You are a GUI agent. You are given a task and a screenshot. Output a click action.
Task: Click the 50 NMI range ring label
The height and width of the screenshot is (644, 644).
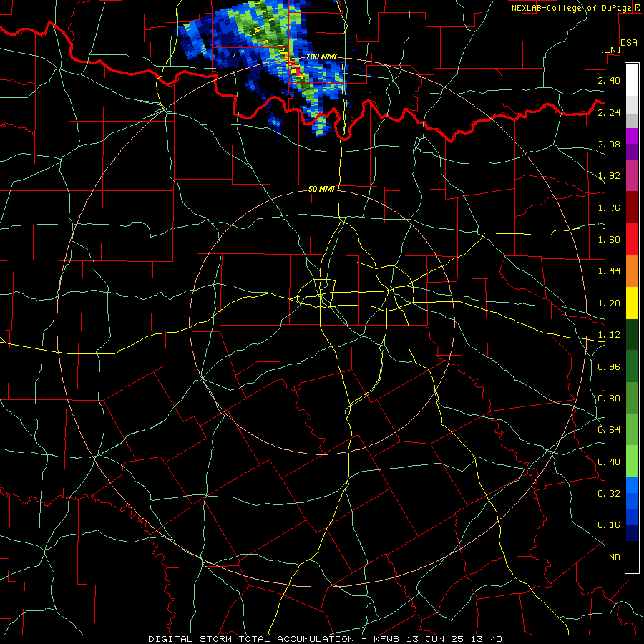(321, 189)
